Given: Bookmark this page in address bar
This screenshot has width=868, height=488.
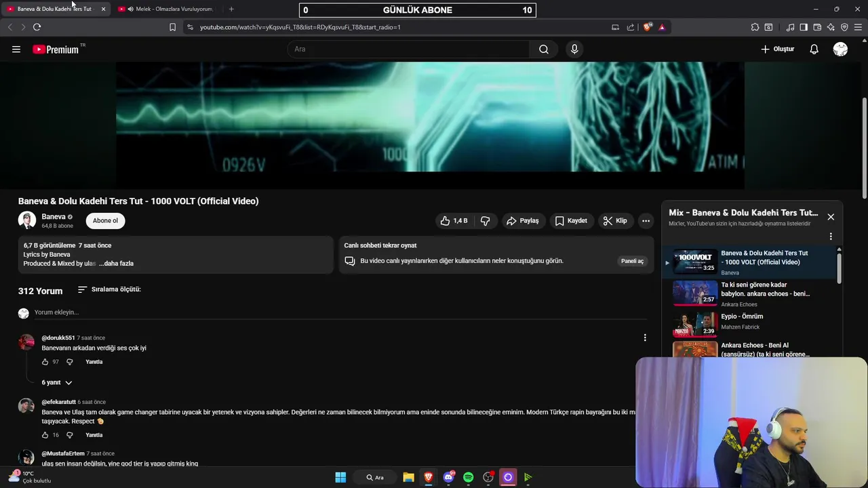Looking at the screenshot, I should point(172,27).
